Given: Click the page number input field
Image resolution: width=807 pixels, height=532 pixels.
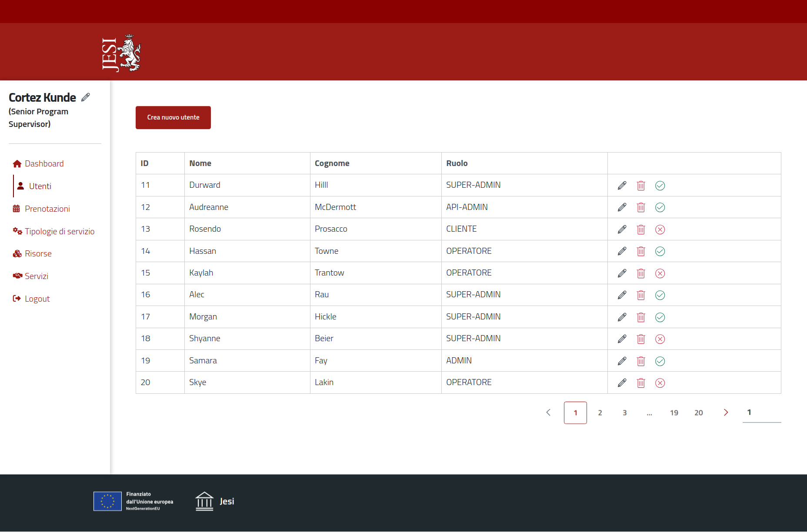Looking at the screenshot, I should click(761, 412).
